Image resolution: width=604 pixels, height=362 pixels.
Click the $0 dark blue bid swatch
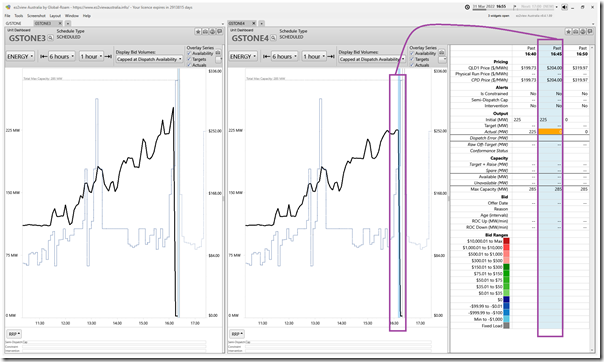pos(507,300)
